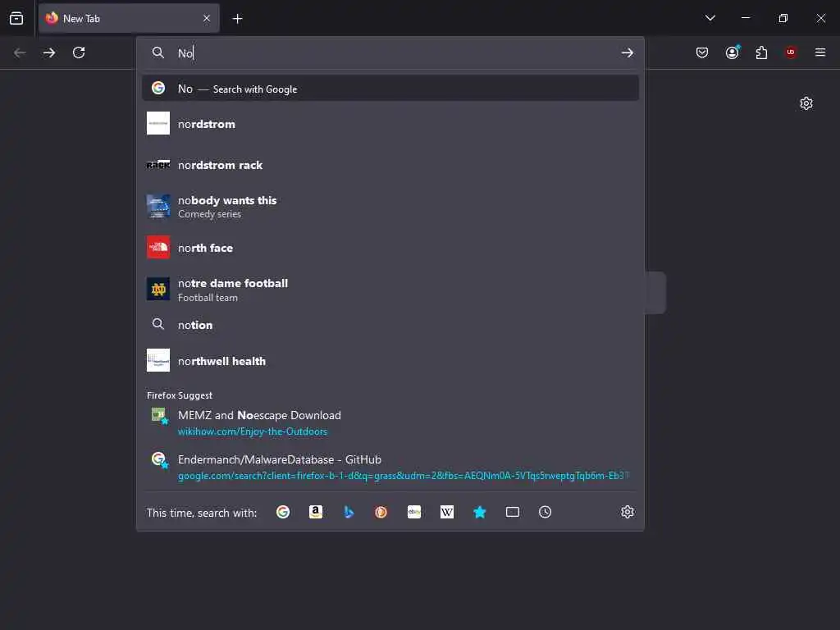The width and height of the screenshot is (840, 630).
Task: Reload the current page
Action: pos(79,52)
